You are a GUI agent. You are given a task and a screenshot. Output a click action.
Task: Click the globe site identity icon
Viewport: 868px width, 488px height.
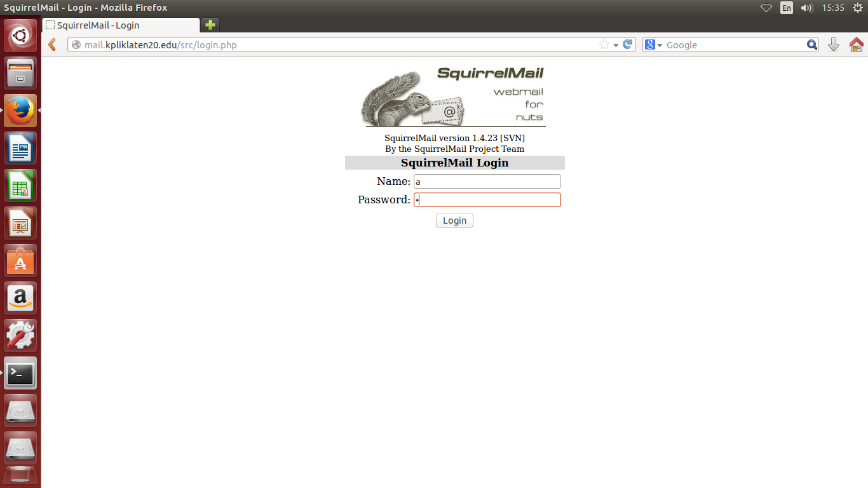pos(77,44)
